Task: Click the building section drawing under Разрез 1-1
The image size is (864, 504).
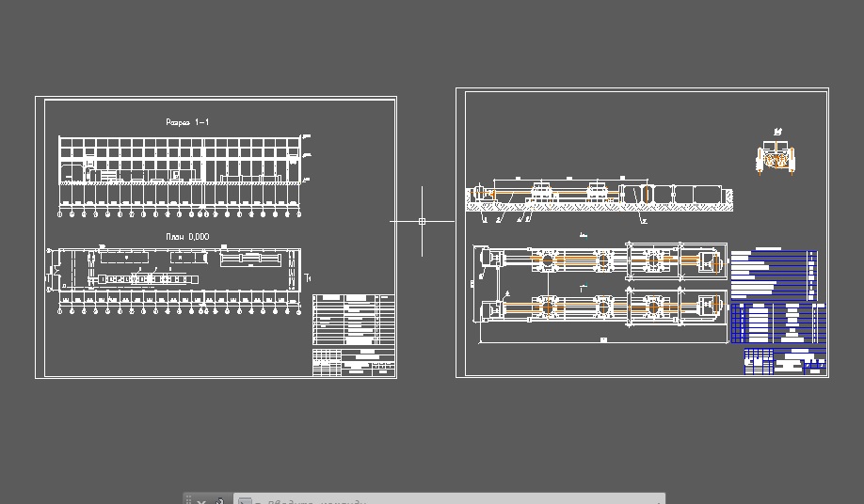Action: click(x=184, y=176)
